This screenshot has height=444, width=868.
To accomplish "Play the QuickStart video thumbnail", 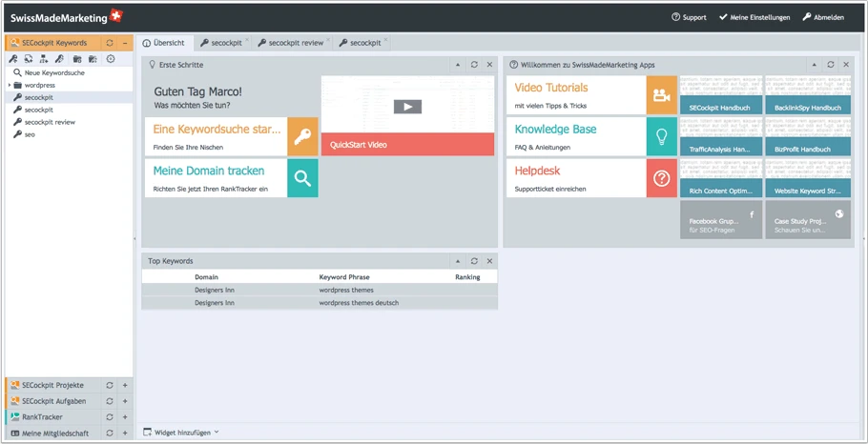I will pos(407,107).
